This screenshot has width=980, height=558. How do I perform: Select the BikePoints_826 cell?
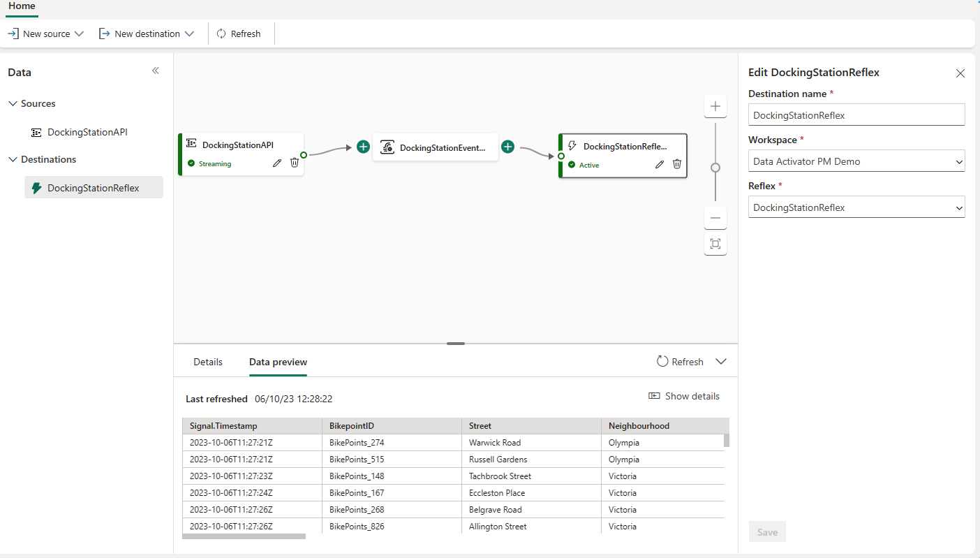pyautogui.click(x=392, y=527)
